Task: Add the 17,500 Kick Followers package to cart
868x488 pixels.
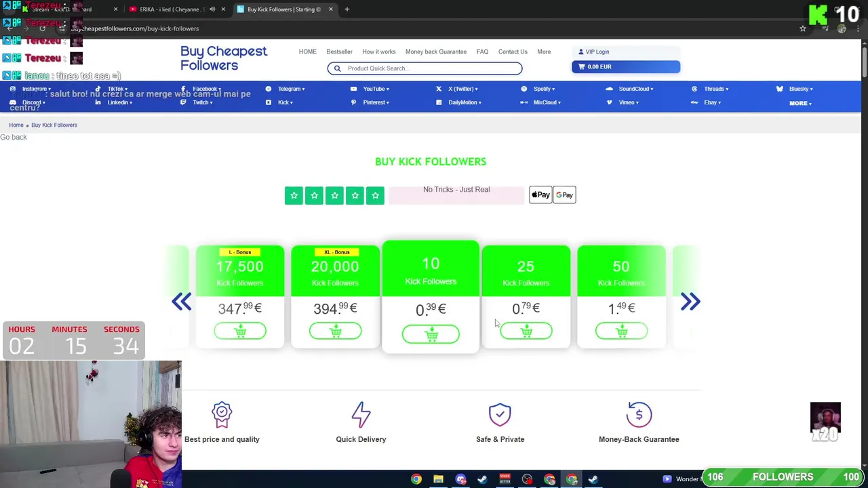Action: click(x=240, y=331)
